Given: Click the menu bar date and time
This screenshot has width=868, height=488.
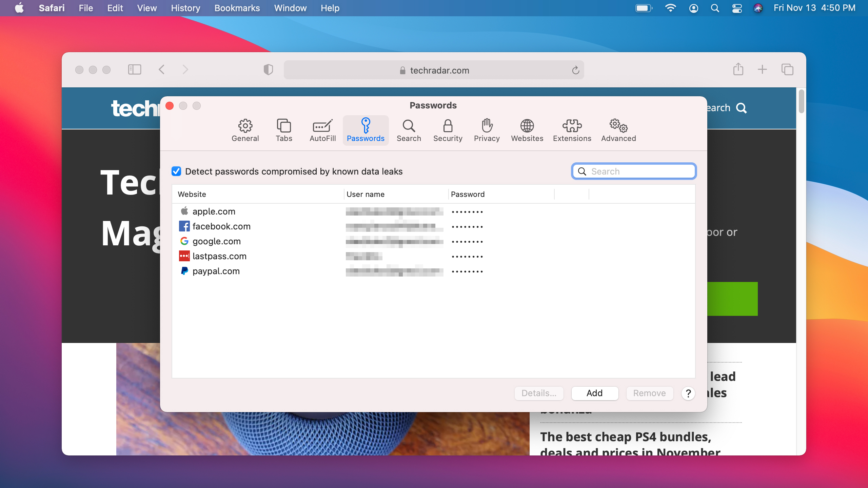Looking at the screenshot, I should [814, 8].
